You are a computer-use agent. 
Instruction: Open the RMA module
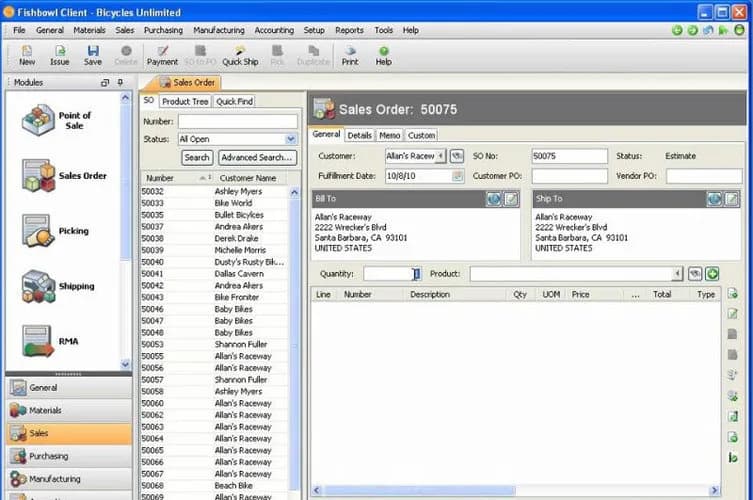(x=50, y=341)
